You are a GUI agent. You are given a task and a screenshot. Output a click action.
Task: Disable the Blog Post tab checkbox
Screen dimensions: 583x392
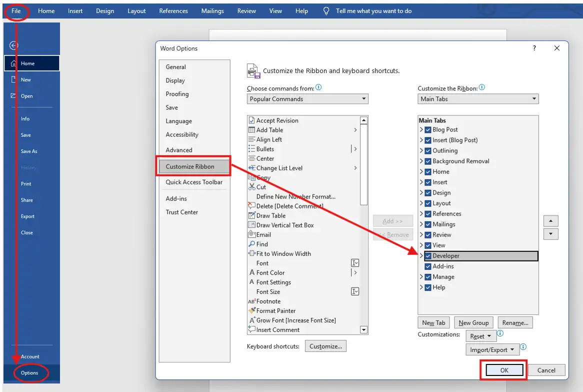(x=427, y=129)
